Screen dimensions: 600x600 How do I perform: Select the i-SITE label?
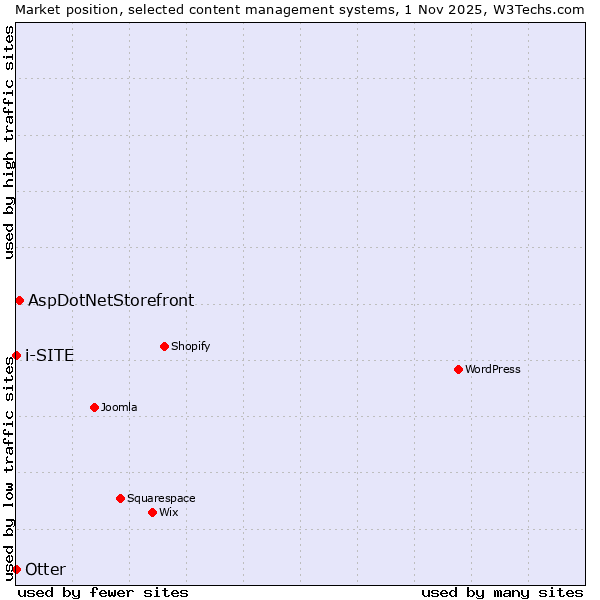[x=49, y=355]
